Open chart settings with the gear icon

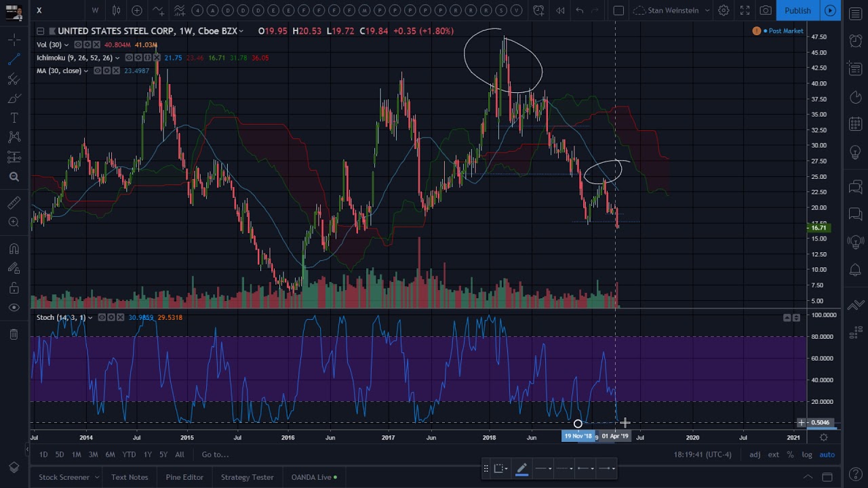point(724,10)
